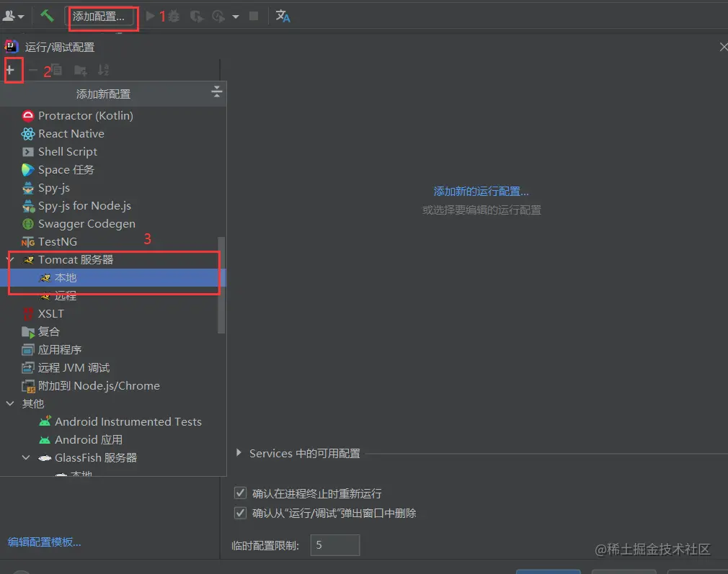Collapse the GlassFish 服务器 chevron
Image resolution: width=728 pixels, height=574 pixels.
click(x=27, y=457)
